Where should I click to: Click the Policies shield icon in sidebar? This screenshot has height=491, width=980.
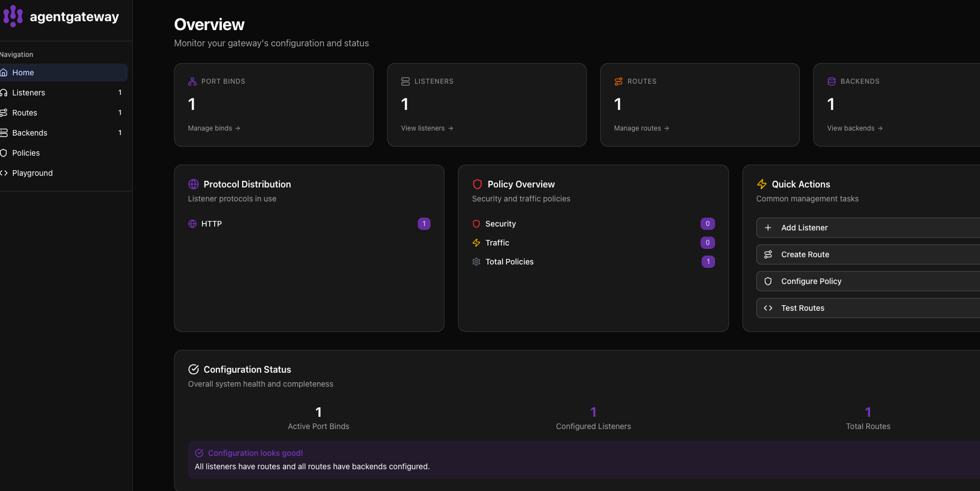point(3,153)
